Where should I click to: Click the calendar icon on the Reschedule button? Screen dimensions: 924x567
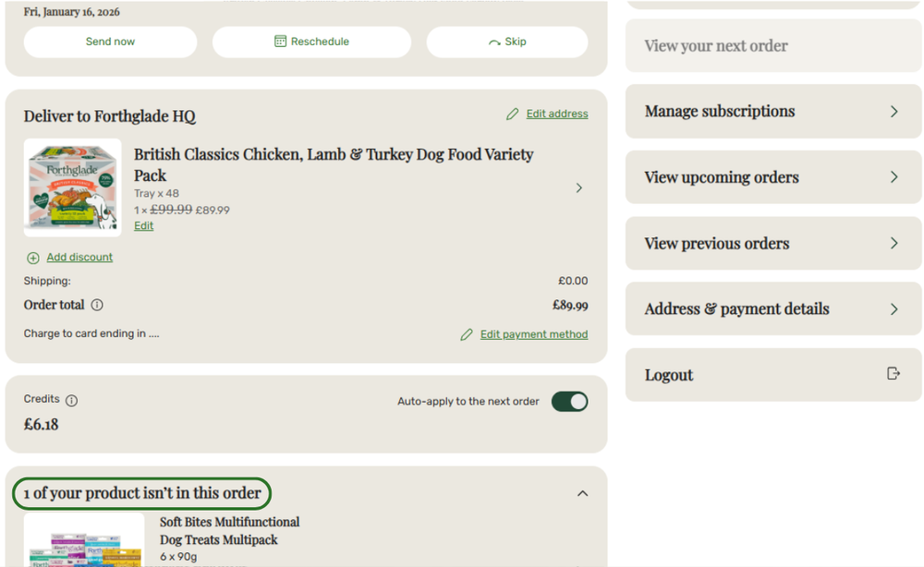point(281,42)
